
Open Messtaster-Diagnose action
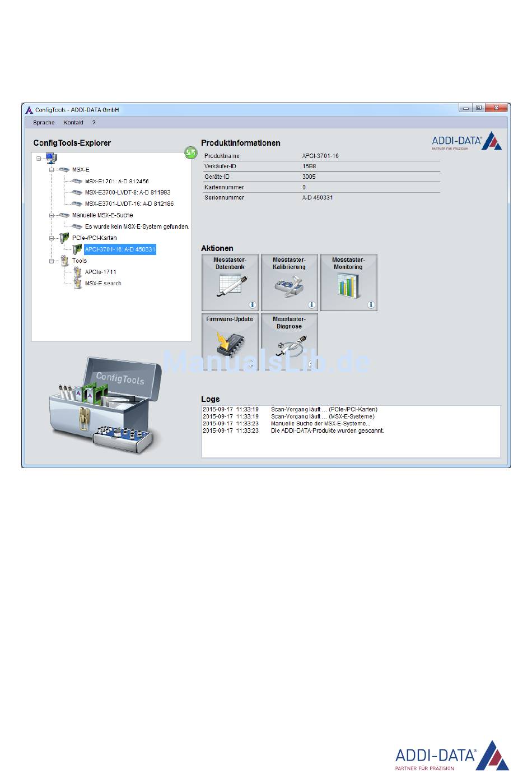[290, 341]
